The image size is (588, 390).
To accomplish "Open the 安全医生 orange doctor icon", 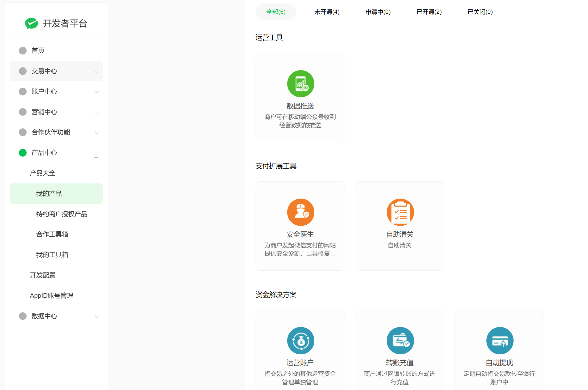I will (301, 212).
